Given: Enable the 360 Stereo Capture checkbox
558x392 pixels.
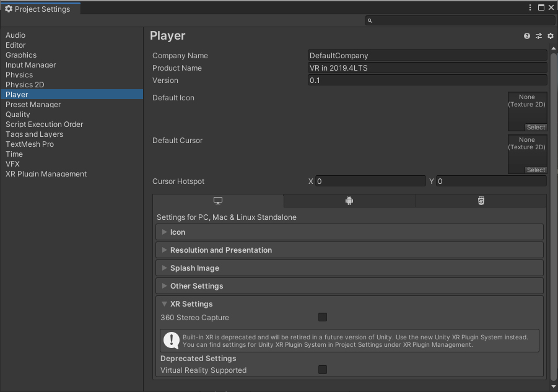Looking at the screenshot, I should click(323, 317).
